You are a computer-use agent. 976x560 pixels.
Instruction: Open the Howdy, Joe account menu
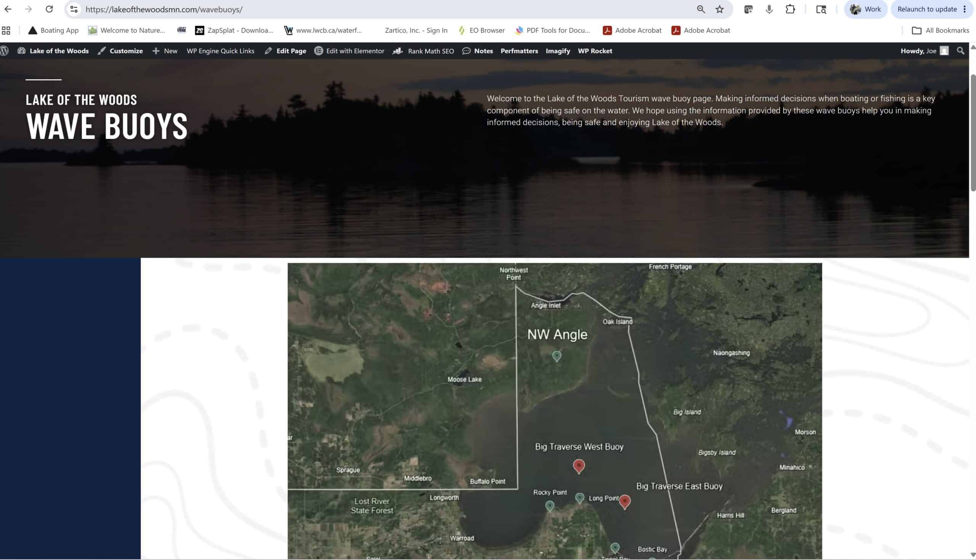[x=925, y=51]
